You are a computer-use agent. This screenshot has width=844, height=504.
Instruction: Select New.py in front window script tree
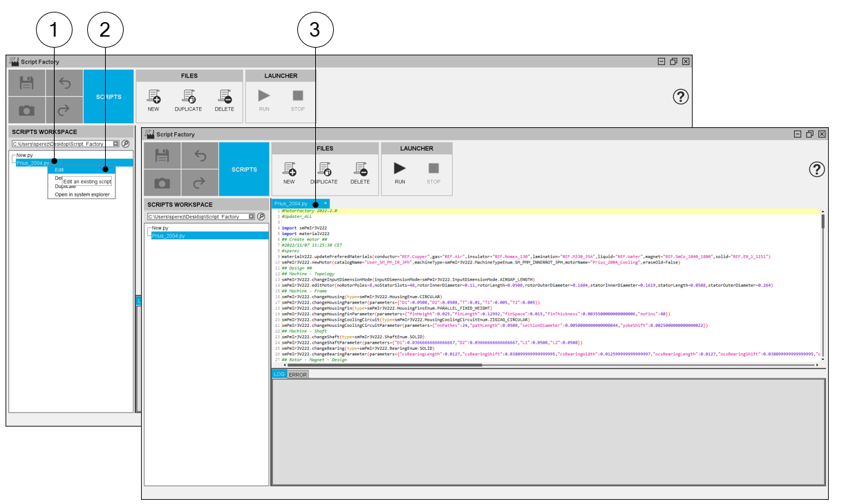point(160,227)
